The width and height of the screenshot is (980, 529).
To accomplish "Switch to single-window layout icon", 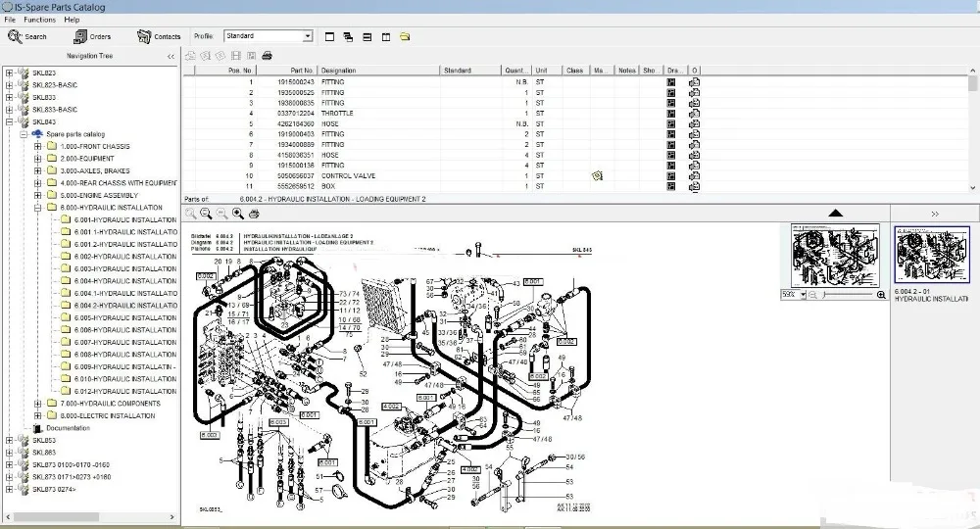I will click(330, 37).
